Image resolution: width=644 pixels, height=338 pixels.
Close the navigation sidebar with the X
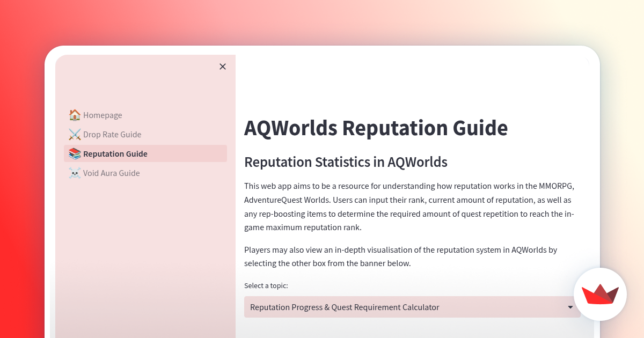[x=223, y=67]
